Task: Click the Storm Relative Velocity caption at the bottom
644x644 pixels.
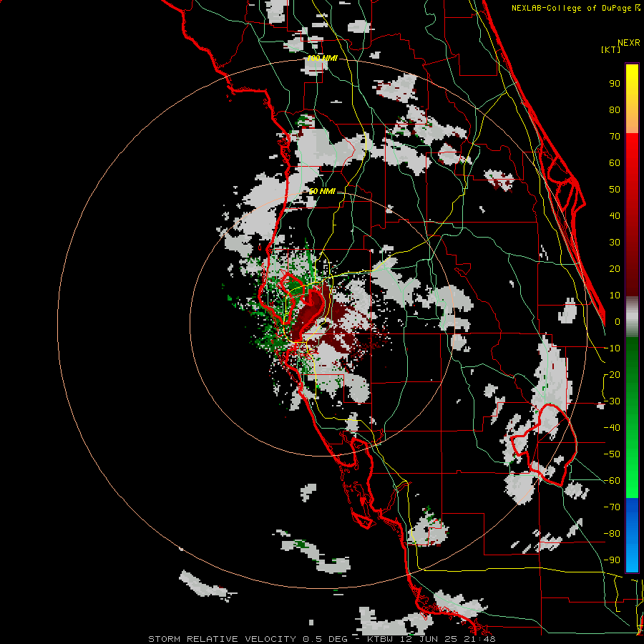Action: point(322,639)
